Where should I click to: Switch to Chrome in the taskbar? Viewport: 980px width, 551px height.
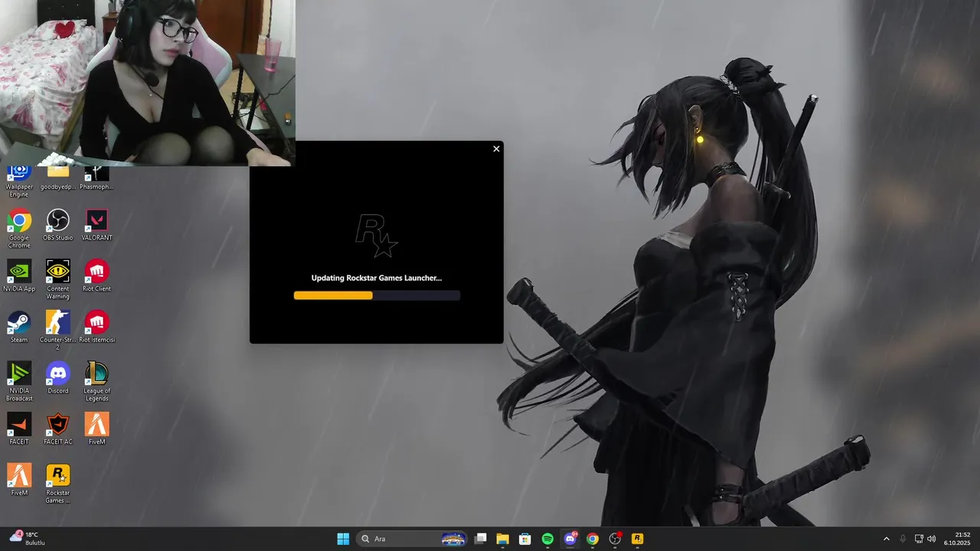593,539
